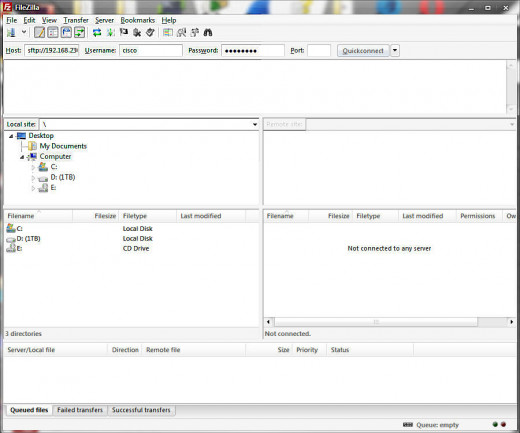
Task: Click the green activity indicator light
Action: pyautogui.click(x=495, y=424)
